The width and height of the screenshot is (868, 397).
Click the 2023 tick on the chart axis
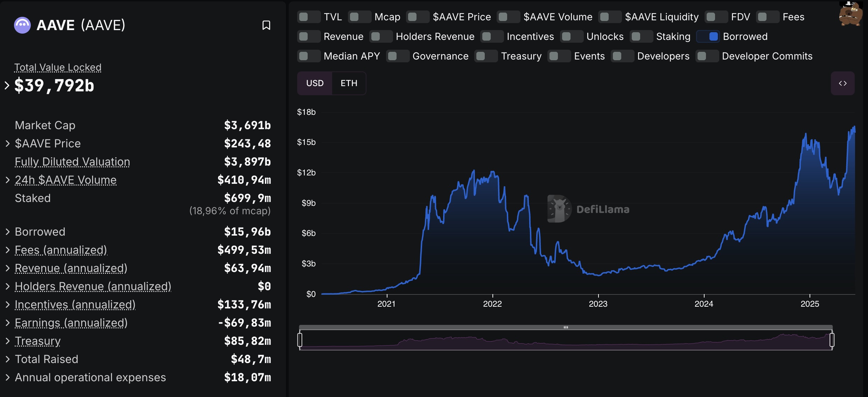tap(598, 304)
